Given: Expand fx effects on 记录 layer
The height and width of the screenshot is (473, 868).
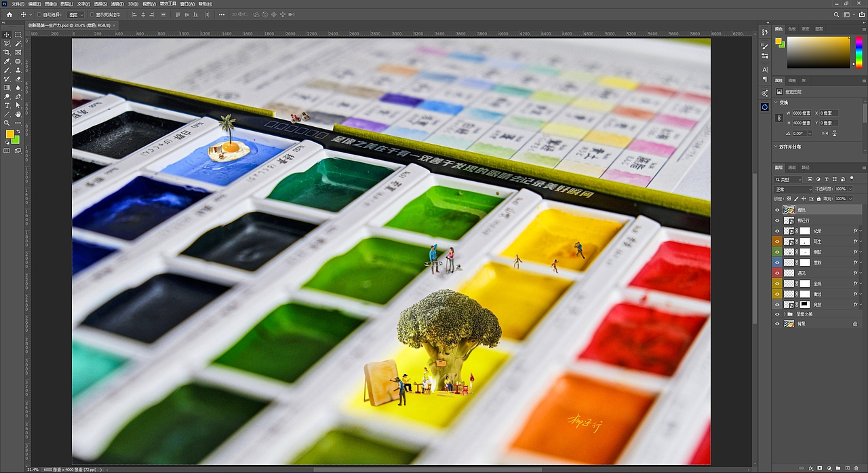Looking at the screenshot, I should click(861, 231).
